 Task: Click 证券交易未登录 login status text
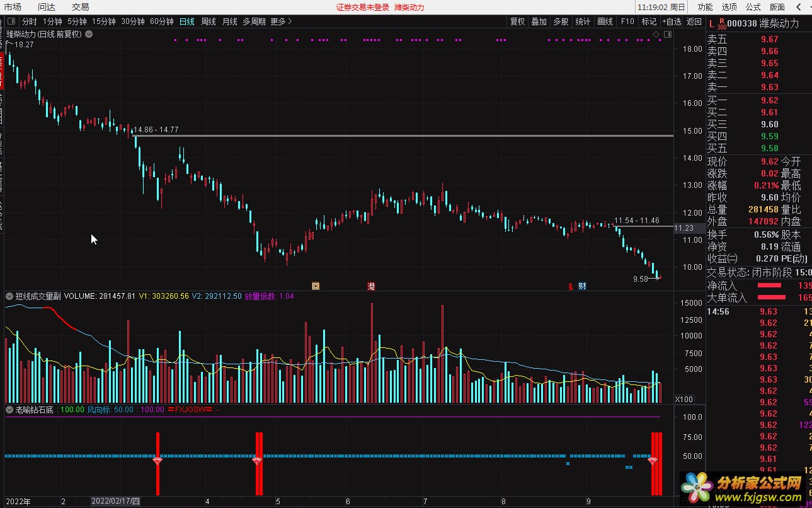(x=363, y=8)
